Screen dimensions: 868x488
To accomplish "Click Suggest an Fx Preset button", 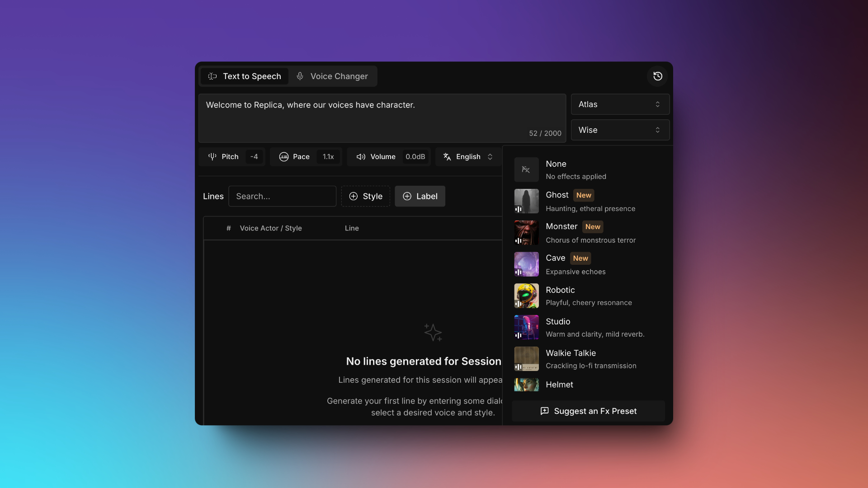I will [x=588, y=411].
